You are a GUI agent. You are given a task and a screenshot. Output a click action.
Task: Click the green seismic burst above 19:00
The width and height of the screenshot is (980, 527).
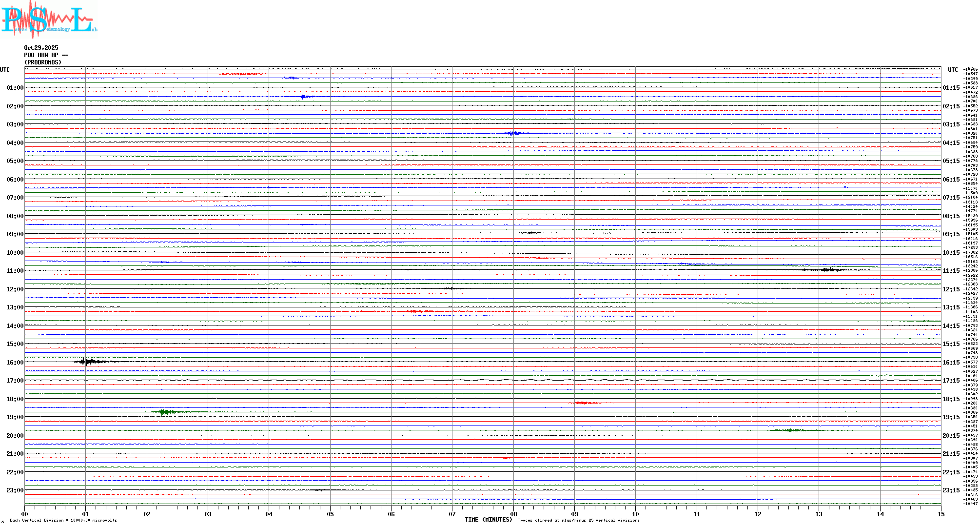point(166,412)
